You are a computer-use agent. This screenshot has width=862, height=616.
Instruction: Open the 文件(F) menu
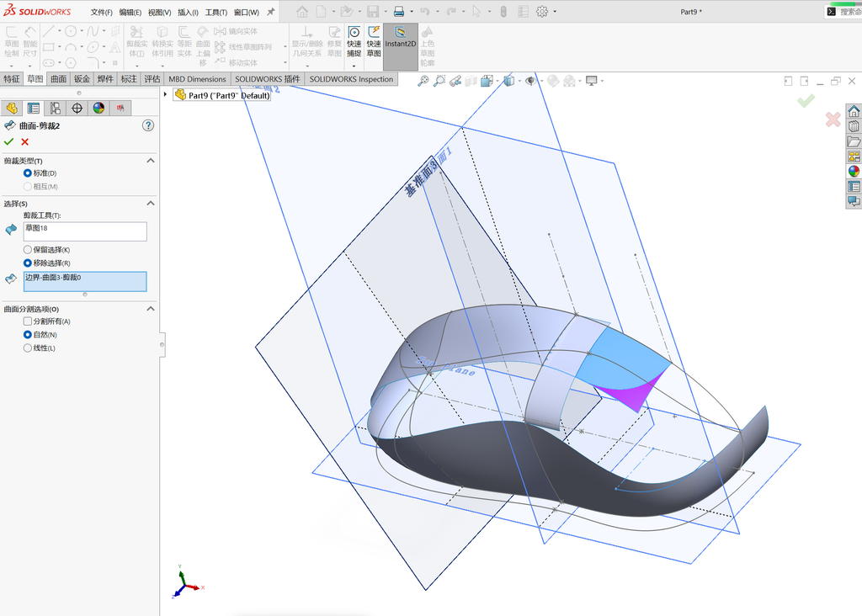pyautogui.click(x=102, y=12)
